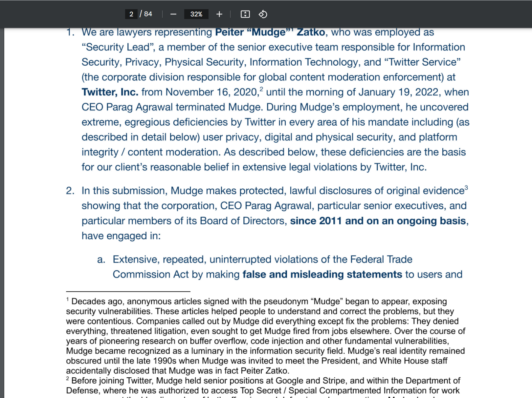The height and width of the screenshot is (398, 532).
Task: Click paragraph number 2.
Action: coord(70,191)
